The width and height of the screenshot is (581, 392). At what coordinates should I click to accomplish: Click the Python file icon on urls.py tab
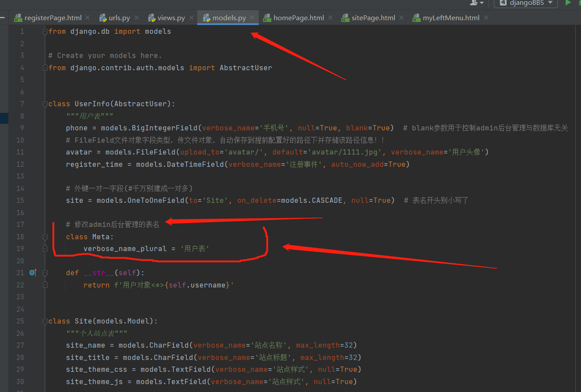point(103,18)
